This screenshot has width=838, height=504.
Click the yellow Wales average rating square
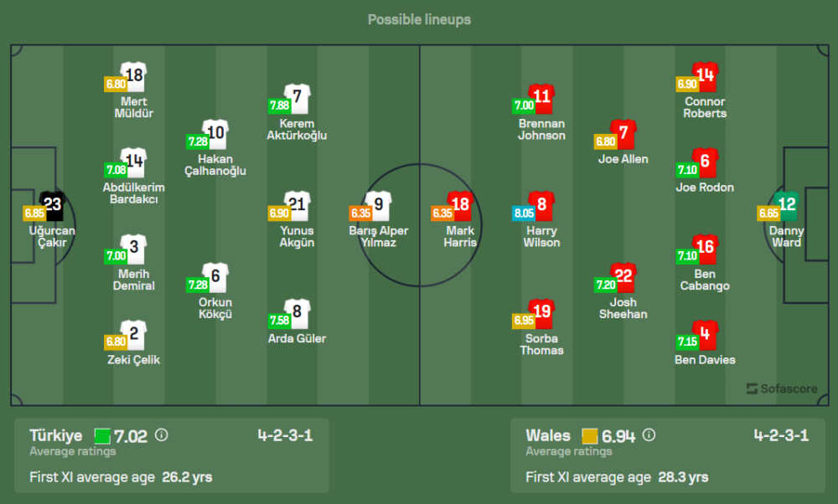(x=590, y=436)
